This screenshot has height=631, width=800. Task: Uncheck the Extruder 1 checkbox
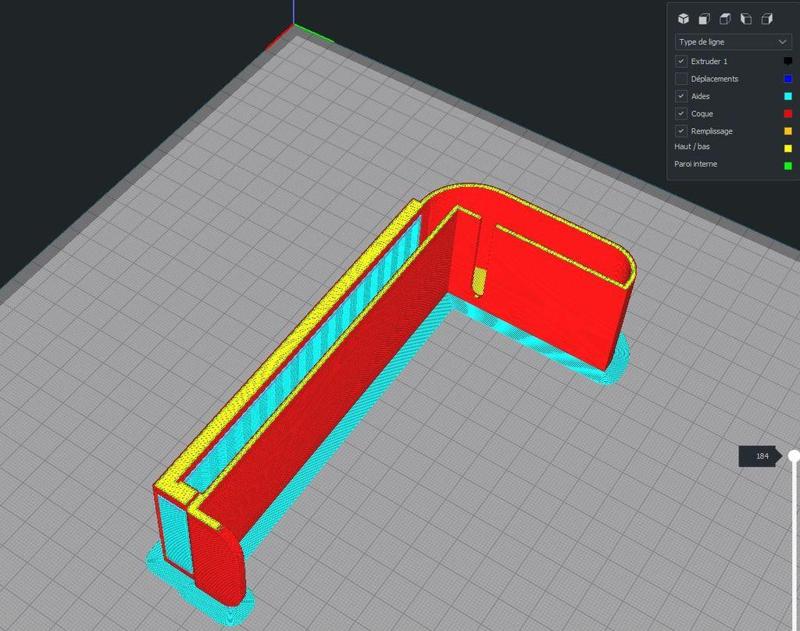(x=681, y=61)
